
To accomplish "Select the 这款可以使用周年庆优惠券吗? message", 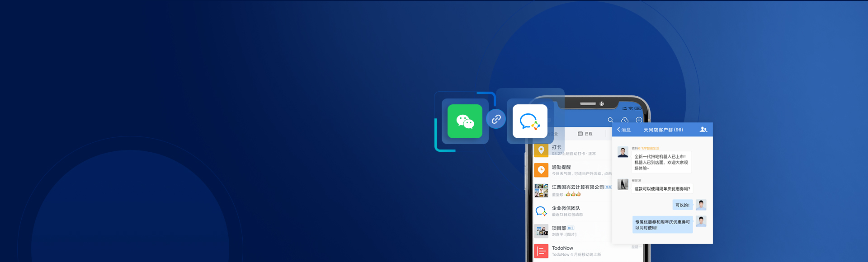I will 662,189.
